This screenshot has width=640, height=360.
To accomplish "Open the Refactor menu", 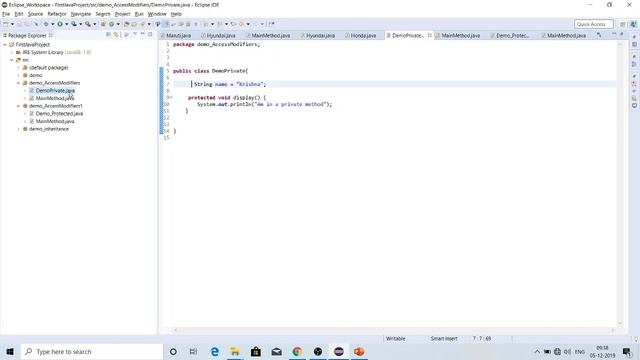I will click(57, 14).
